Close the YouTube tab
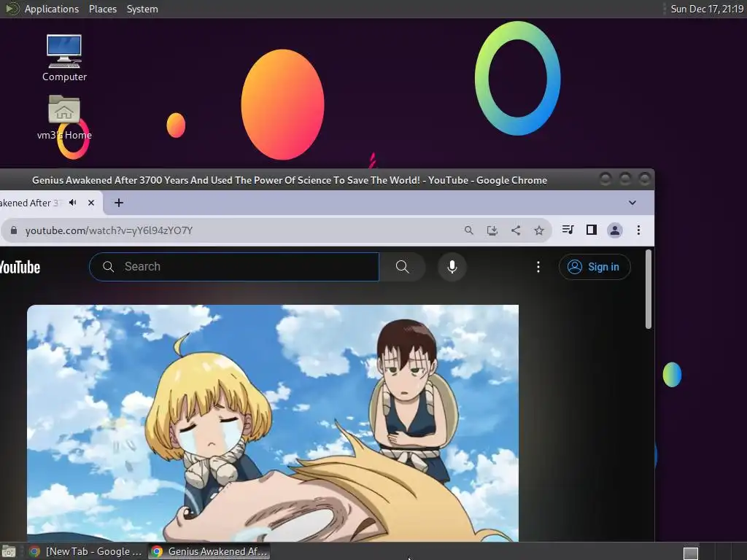747x560 pixels. (91, 203)
